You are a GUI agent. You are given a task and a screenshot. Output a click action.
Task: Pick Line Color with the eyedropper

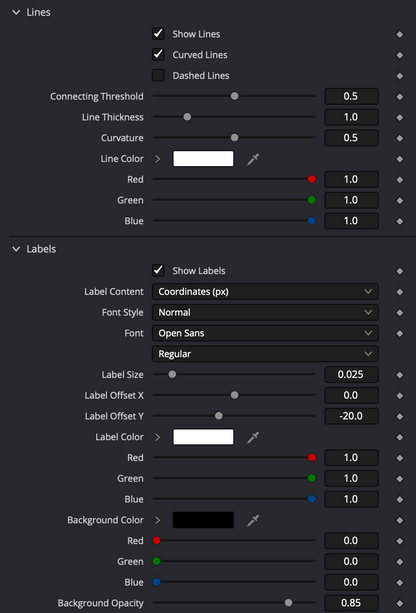(x=253, y=159)
